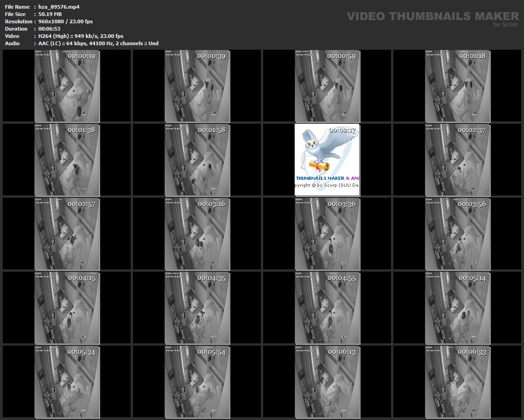The image size is (524, 420).
Task: Open the 00:05:14 thumbnail
Action: pos(457,308)
